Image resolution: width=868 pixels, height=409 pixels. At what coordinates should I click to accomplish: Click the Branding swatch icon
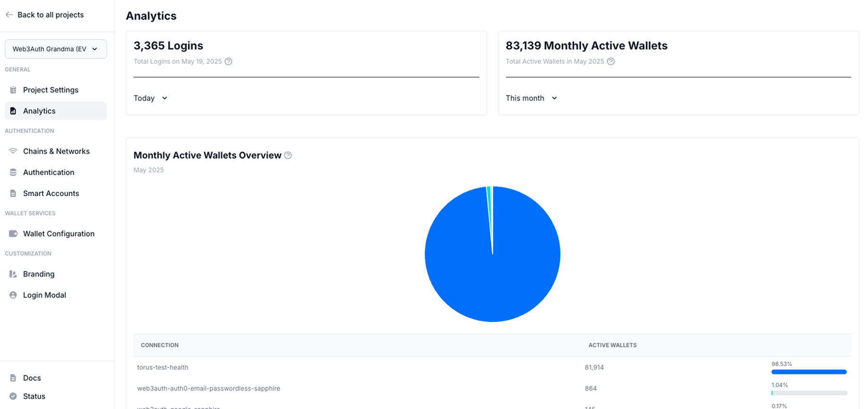[13, 274]
